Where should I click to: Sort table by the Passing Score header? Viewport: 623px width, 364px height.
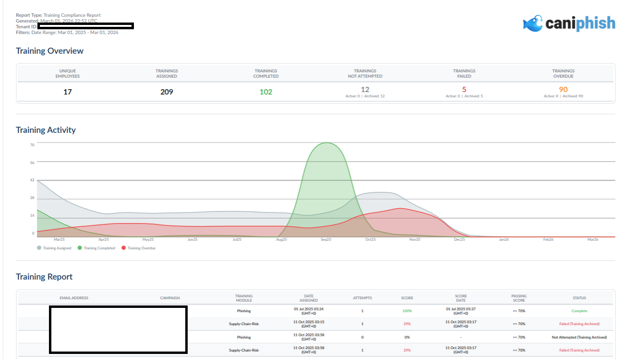(x=518, y=298)
